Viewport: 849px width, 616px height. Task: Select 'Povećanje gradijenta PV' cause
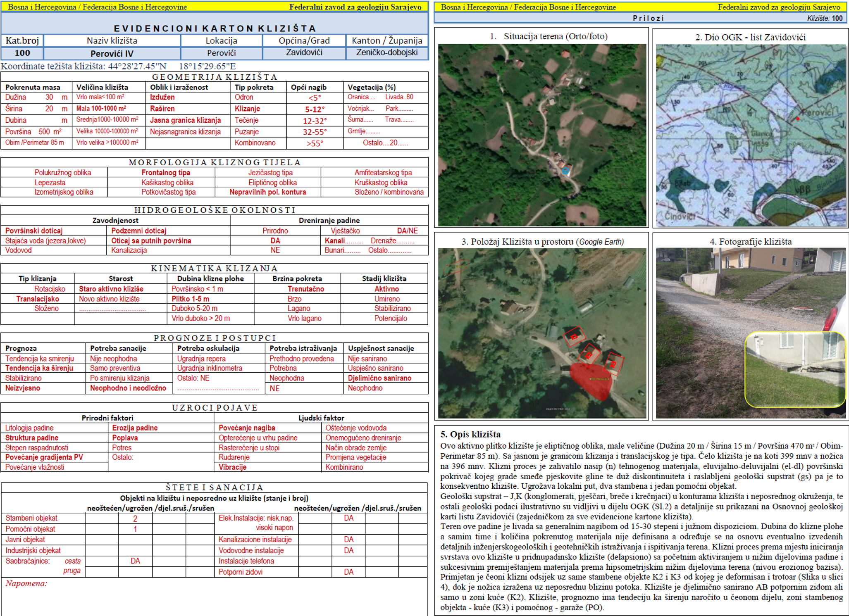point(44,457)
